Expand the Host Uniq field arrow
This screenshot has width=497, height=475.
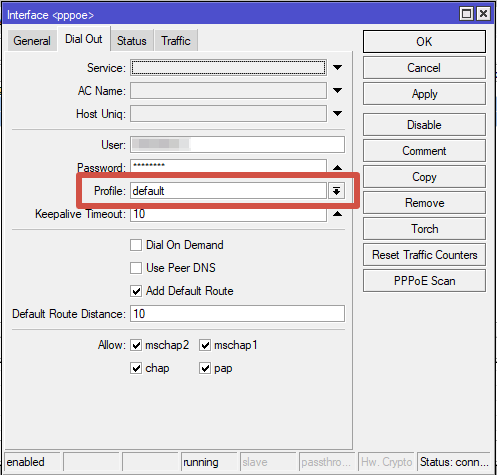[x=337, y=114]
